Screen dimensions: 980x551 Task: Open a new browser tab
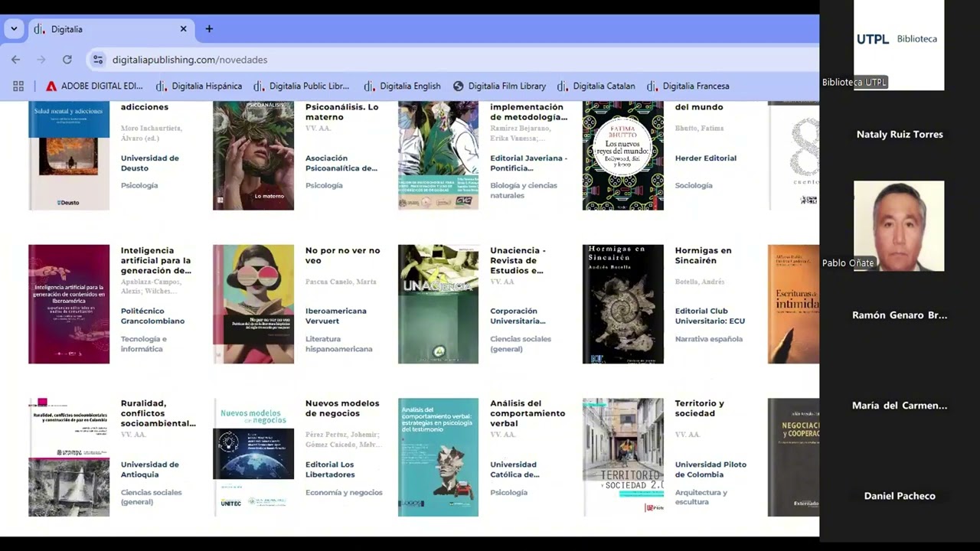[x=209, y=29]
